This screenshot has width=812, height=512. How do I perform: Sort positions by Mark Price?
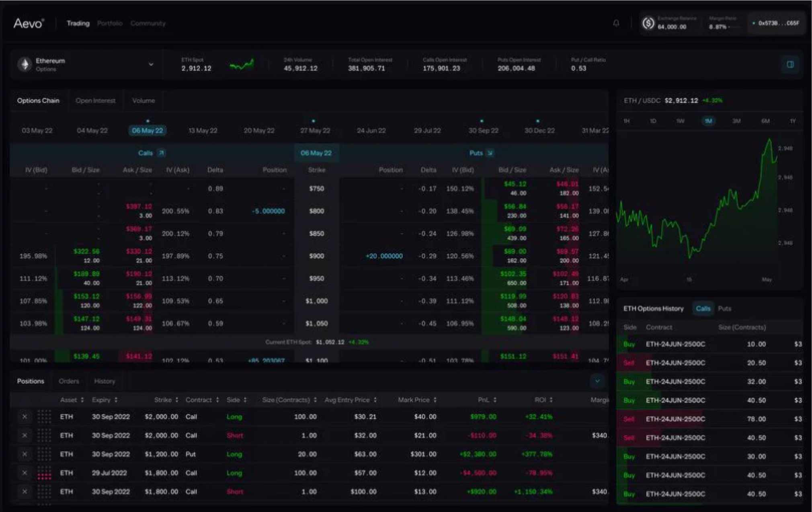click(x=417, y=400)
